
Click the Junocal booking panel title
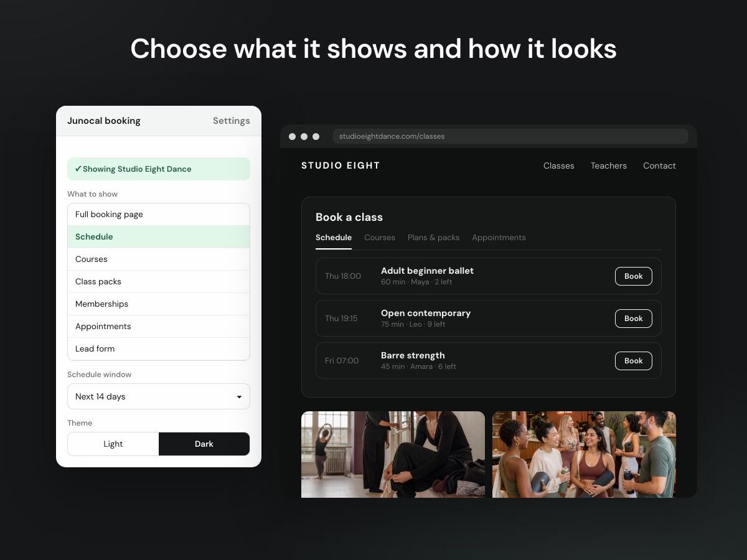(x=104, y=121)
